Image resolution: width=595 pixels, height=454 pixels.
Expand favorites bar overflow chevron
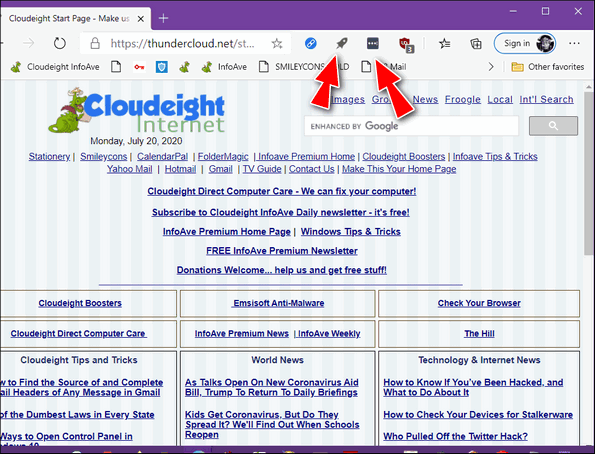coord(491,67)
